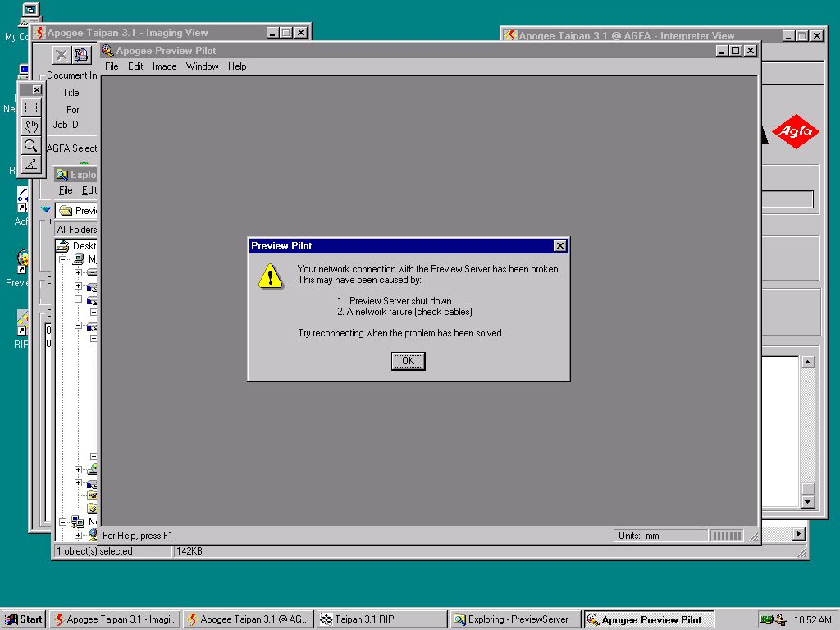Select the My Computer icon in the folder tree

click(79, 259)
